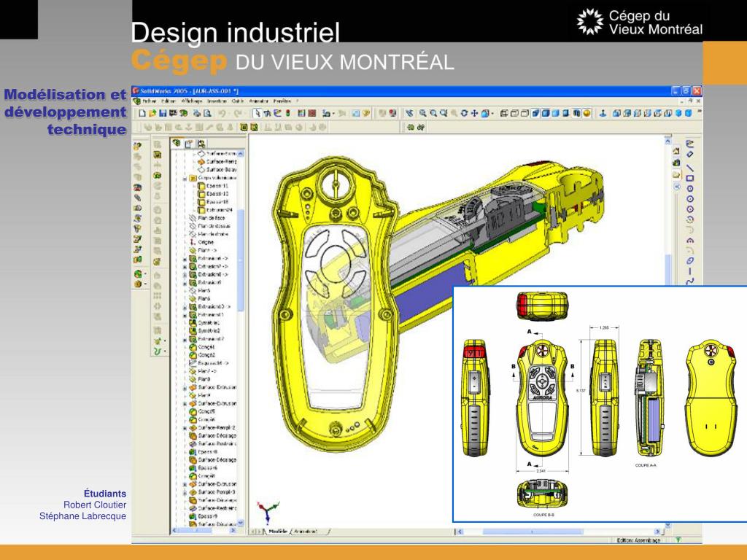This screenshot has height=560, width=747.
Task: Select Origine in the feature tree
Action: pyautogui.click(x=206, y=242)
